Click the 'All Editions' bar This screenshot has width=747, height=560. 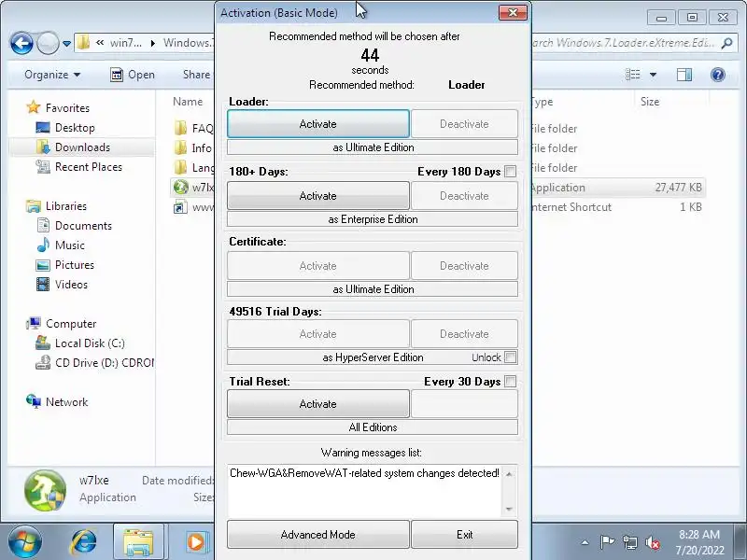(x=373, y=427)
